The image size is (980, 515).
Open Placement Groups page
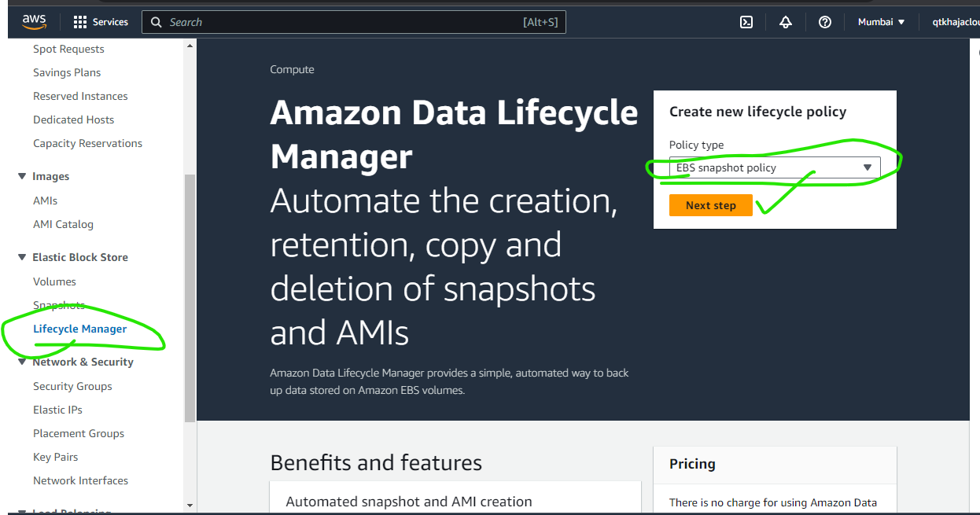[x=79, y=433]
